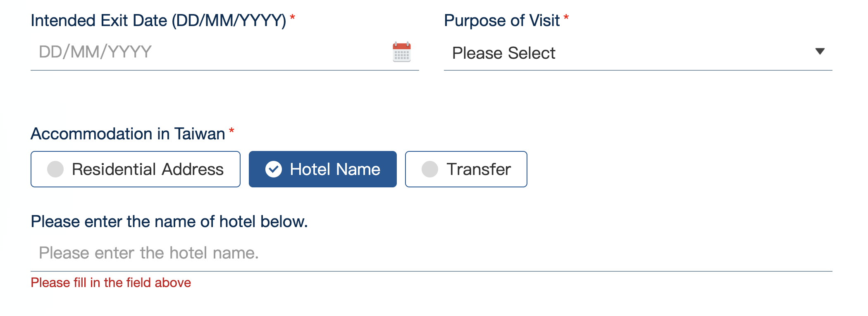Viewport: 868px width, 316px height.
Task: Click the "Intended Exit Date" label
Action: [158, 21]
